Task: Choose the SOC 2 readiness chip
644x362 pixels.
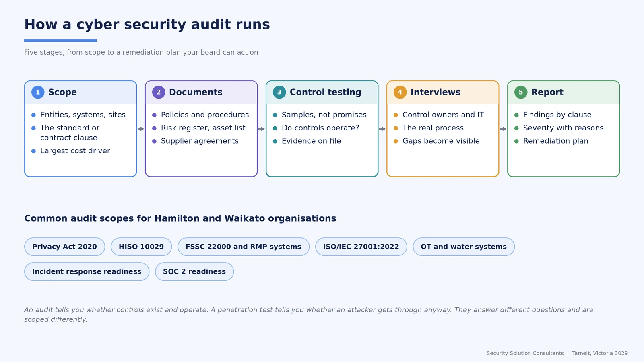Action: tap(194, 271)
